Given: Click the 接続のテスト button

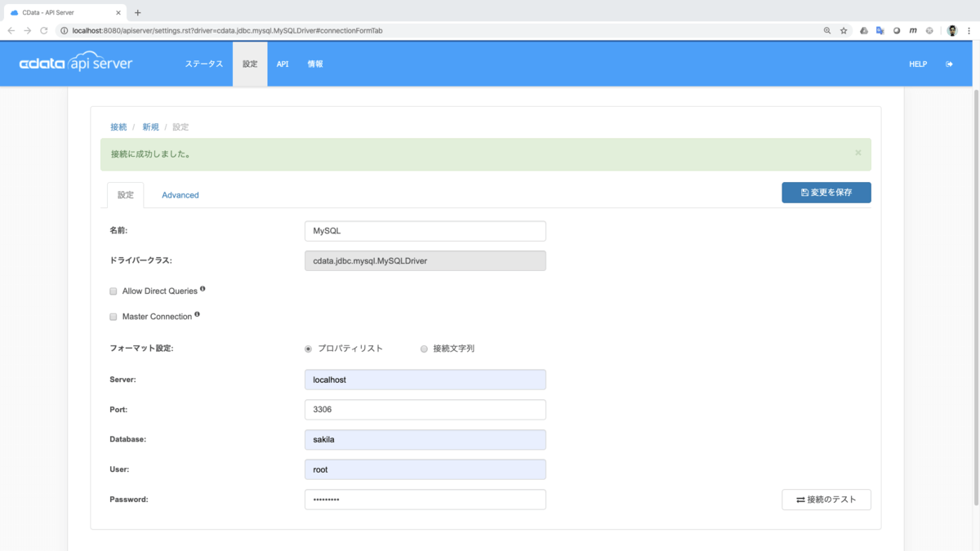Looking at the screenshot, I should click(826, 500).
